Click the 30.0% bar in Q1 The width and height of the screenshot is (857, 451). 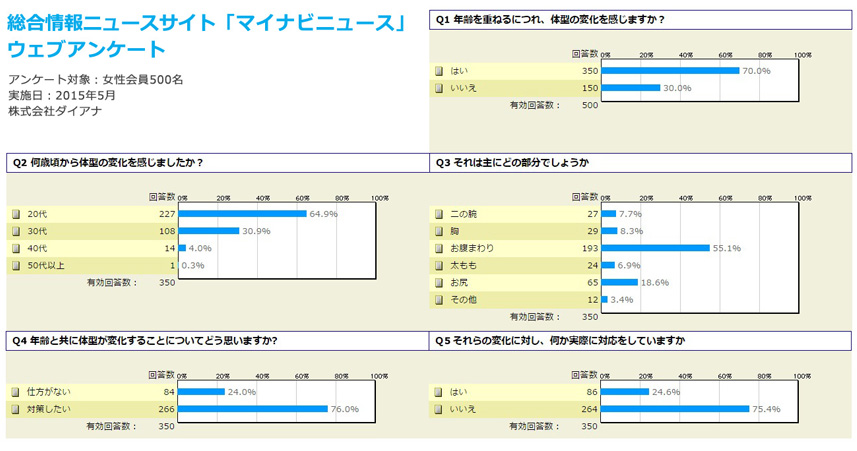[631, 88]
